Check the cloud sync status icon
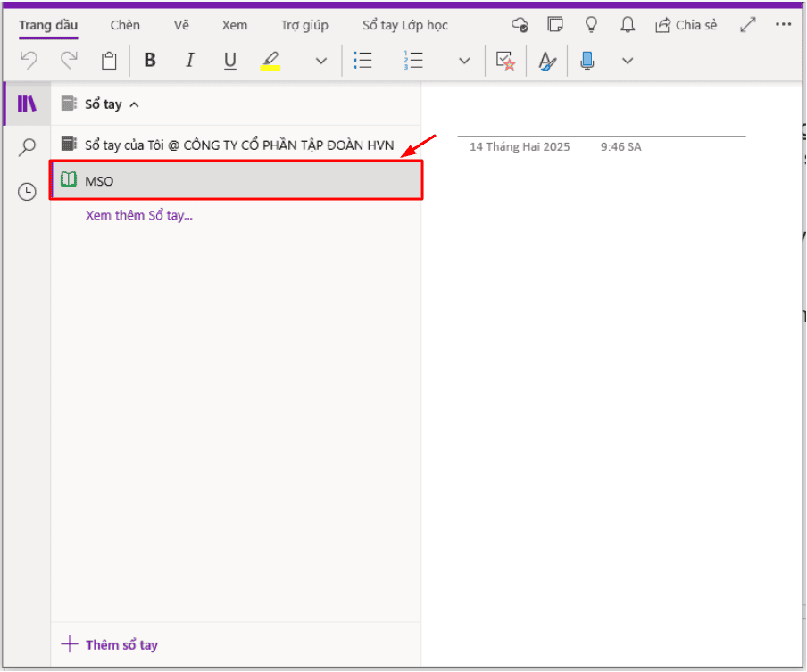The image size is (807, 672). point(520,25)
